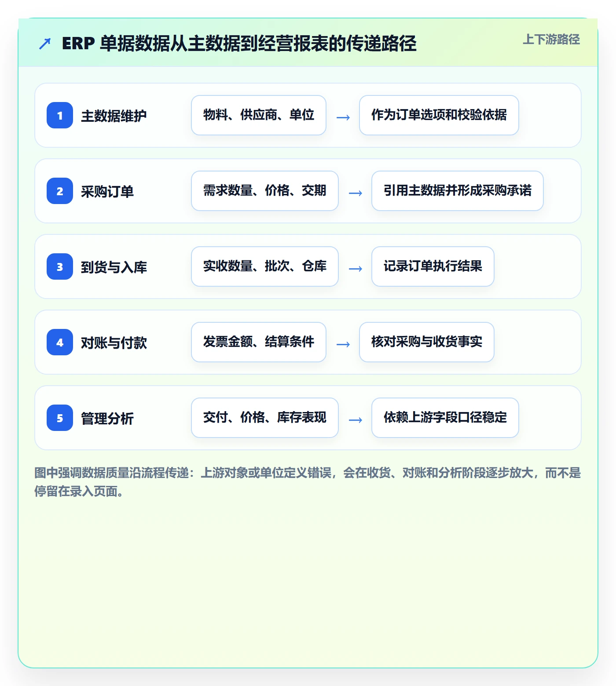Click the 记录订单执行结果 box
The width and height of the screenshot is (616, 686).
[x=433, y=266]
